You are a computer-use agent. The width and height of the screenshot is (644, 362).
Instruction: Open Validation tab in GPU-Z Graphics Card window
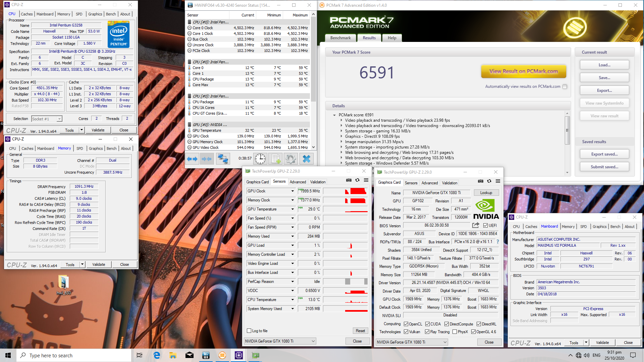(449, 183)
